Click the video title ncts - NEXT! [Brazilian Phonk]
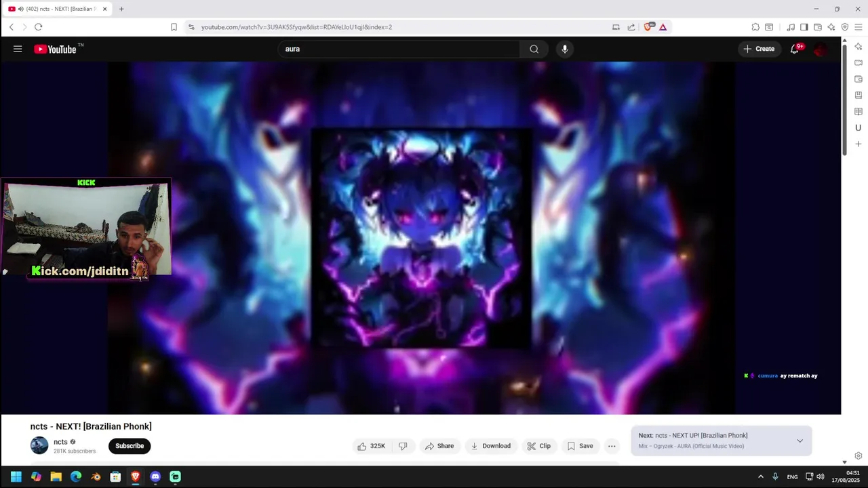Image resolution: width=868 pixels, height=488 pixels. [x=91, y=426]
